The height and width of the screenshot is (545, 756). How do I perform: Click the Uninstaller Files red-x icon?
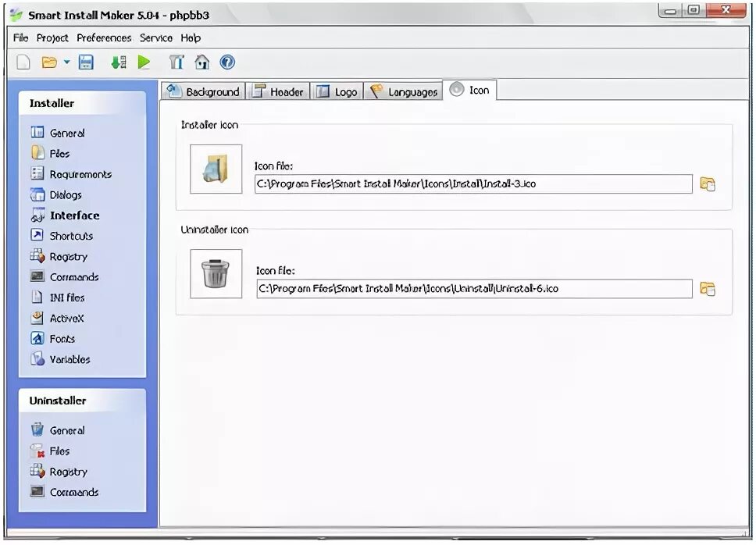coord(37,451)
